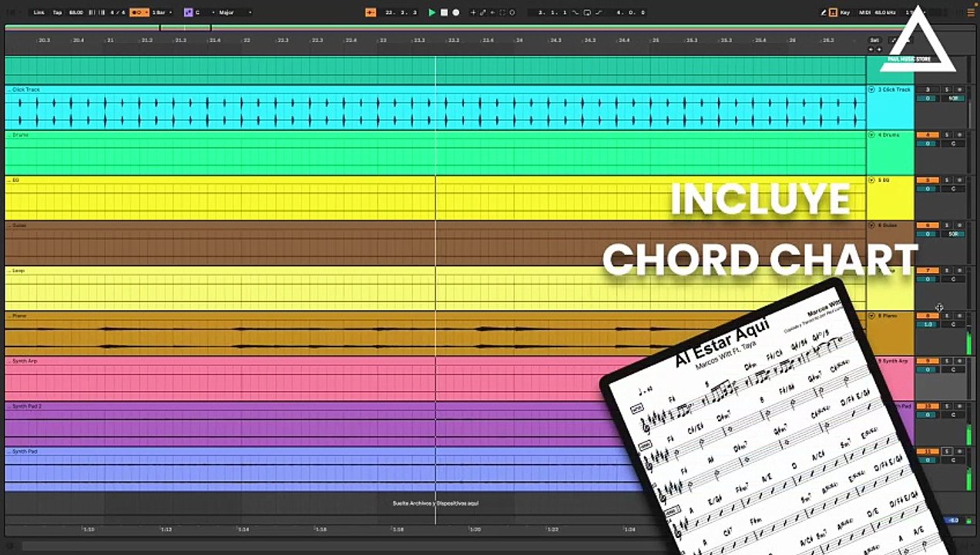The image size is (980, 555).
Task: Toggle the Piano track activator button 8
Action: [x=928, y=316]
